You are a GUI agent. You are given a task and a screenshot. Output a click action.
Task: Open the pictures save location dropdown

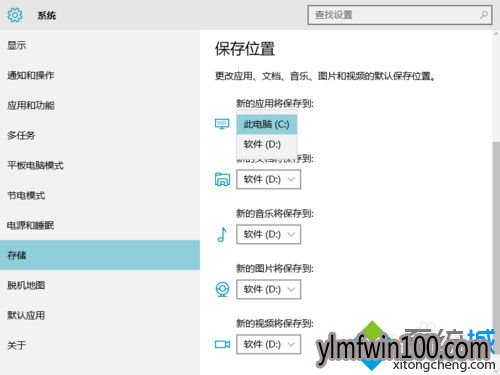coord(269,289)
